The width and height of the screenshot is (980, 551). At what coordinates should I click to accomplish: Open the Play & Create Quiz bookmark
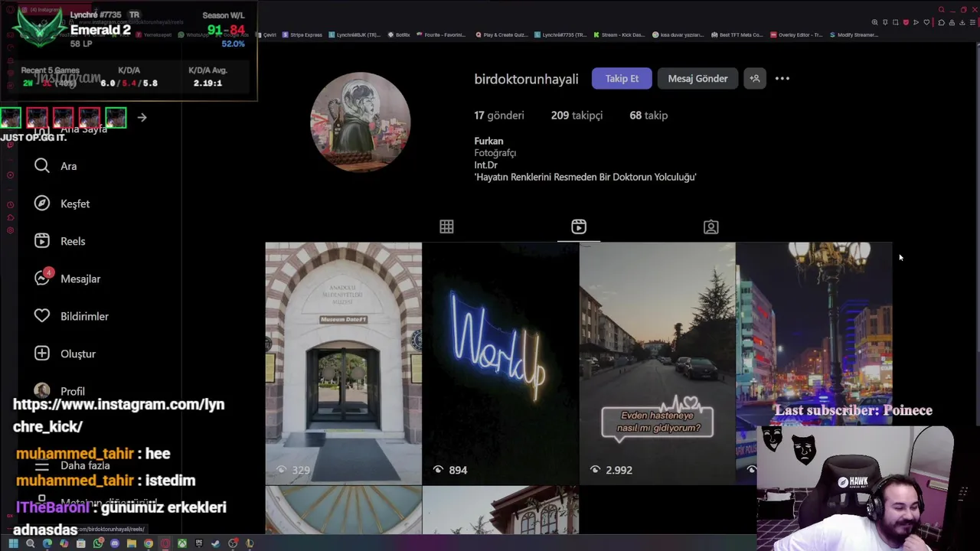point(501,34)
